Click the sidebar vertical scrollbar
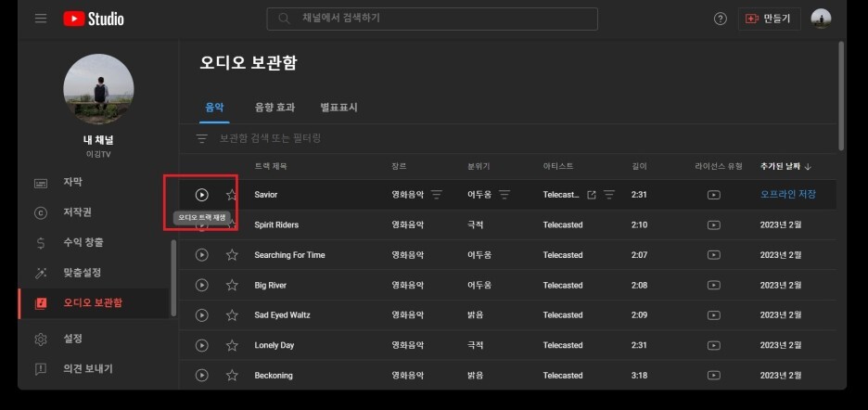This screenshot has width=868, height=410. tap(173, 277)
